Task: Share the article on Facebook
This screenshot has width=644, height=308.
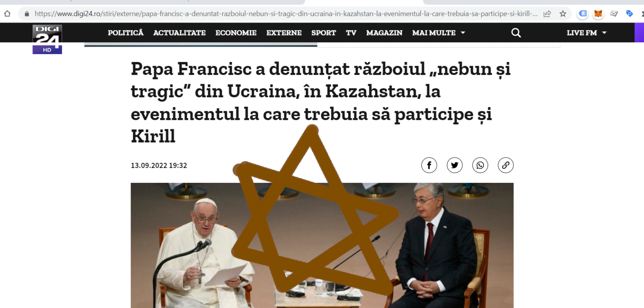Action: tap(429, 165)
